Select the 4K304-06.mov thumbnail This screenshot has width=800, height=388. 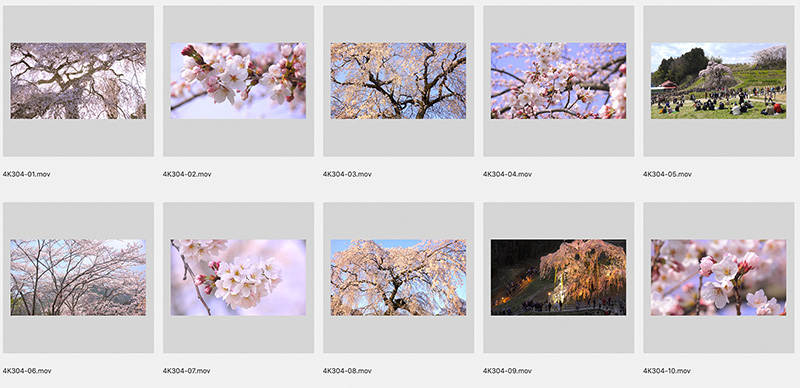(78, 277)
